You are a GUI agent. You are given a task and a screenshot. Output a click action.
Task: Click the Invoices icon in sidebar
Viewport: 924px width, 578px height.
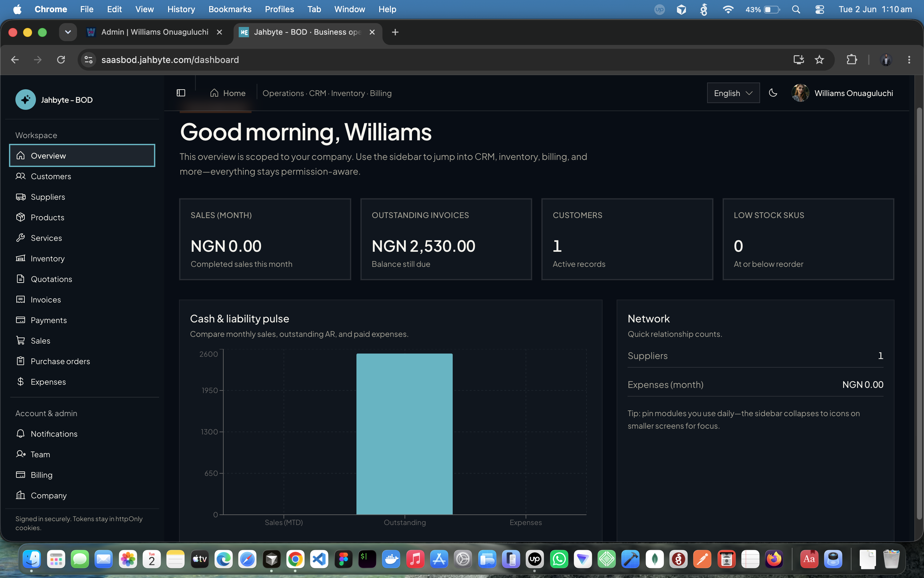click(x=21, y=299)
